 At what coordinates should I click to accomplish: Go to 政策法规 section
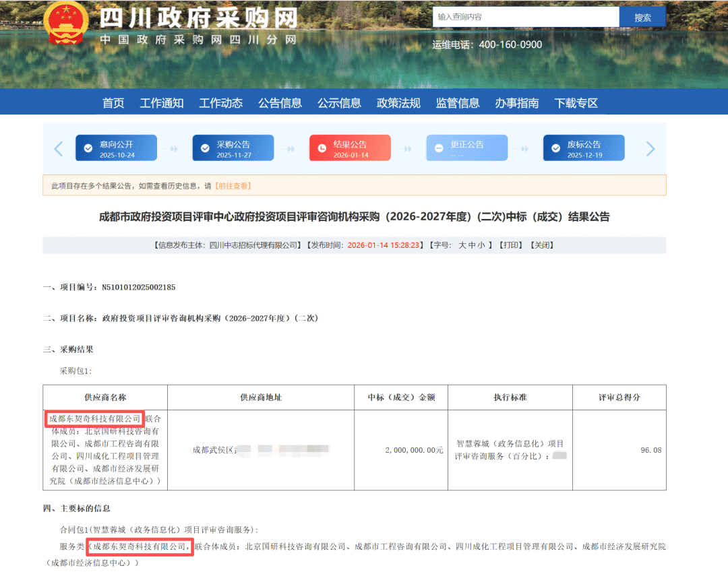pos(398,103)
